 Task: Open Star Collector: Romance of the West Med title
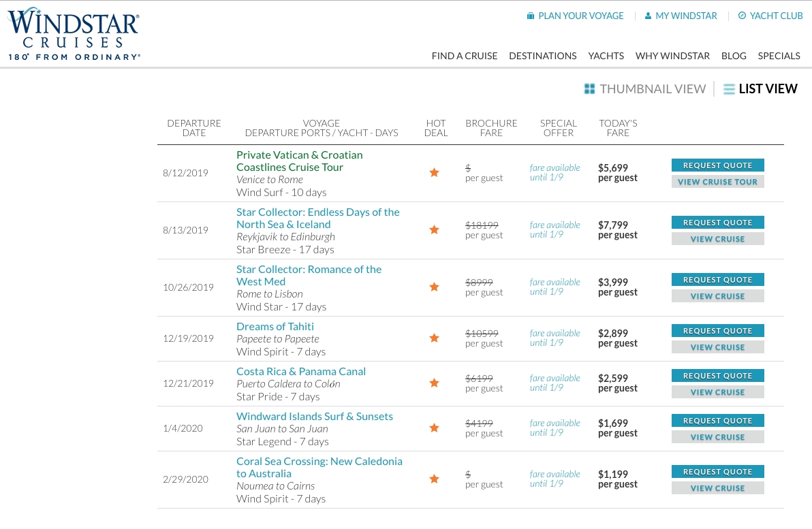(x=309, y=275)
